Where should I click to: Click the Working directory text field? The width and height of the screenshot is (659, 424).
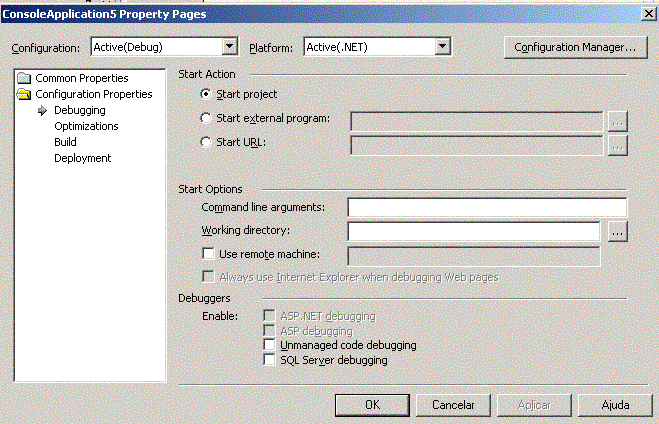474,231
